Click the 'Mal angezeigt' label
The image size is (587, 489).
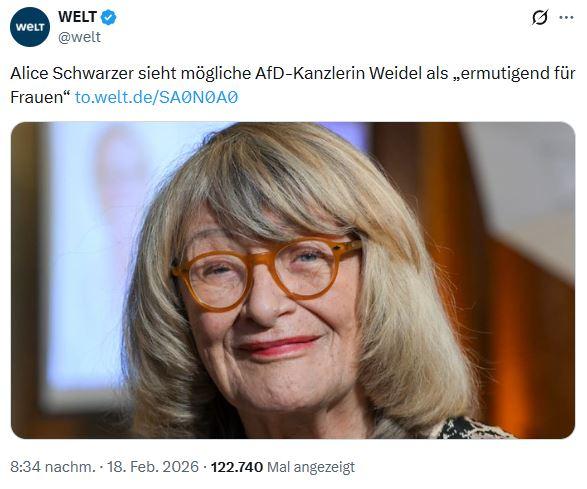coord(311,467)
